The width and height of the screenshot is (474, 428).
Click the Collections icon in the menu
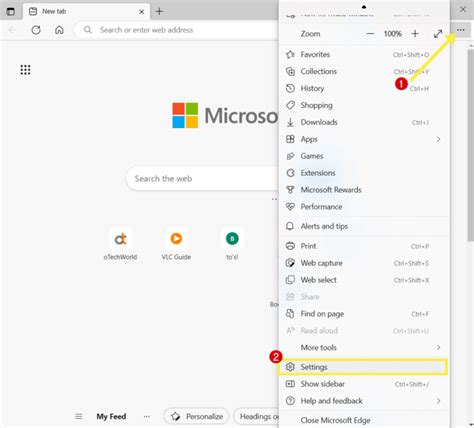290,71
